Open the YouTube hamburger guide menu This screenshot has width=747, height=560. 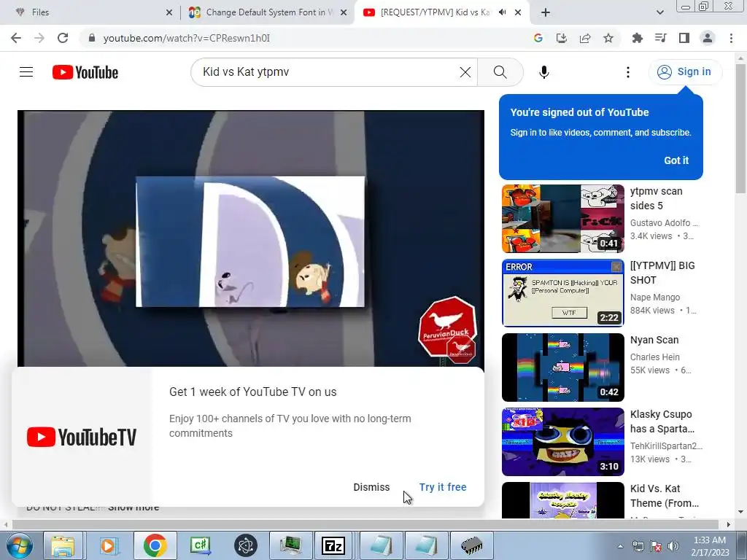coord(26,72)
